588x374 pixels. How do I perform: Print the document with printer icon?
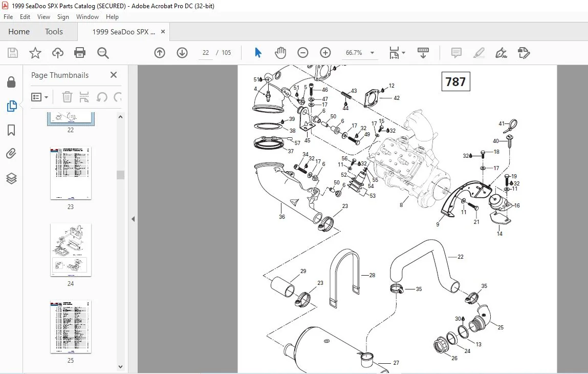tap(80, 53)
